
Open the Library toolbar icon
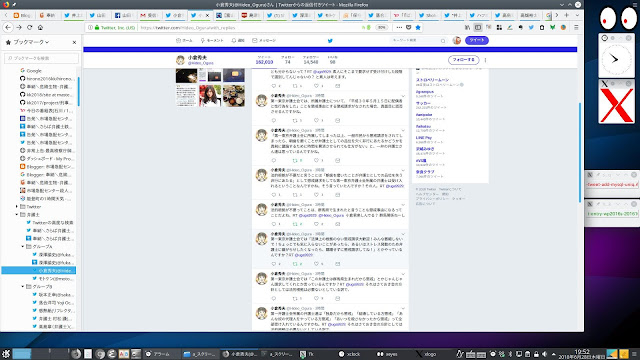click(467, 27)
